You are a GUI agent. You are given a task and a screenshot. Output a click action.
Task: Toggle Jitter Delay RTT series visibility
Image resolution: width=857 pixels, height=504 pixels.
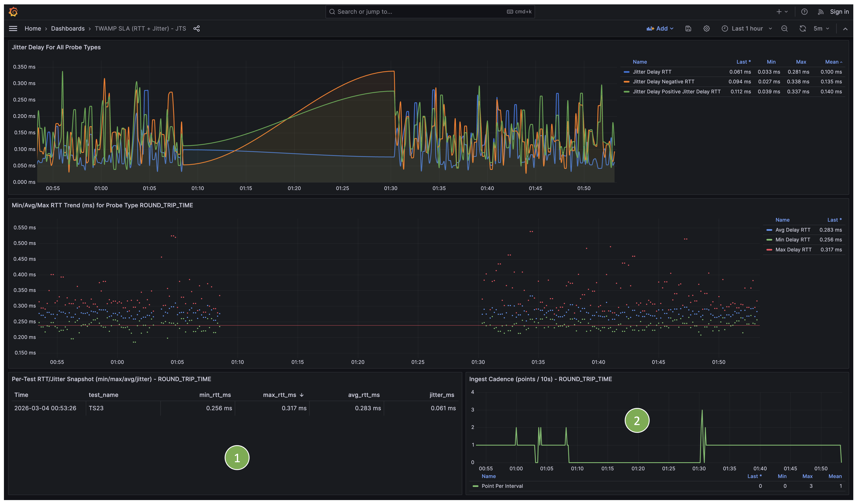(652, 72)
